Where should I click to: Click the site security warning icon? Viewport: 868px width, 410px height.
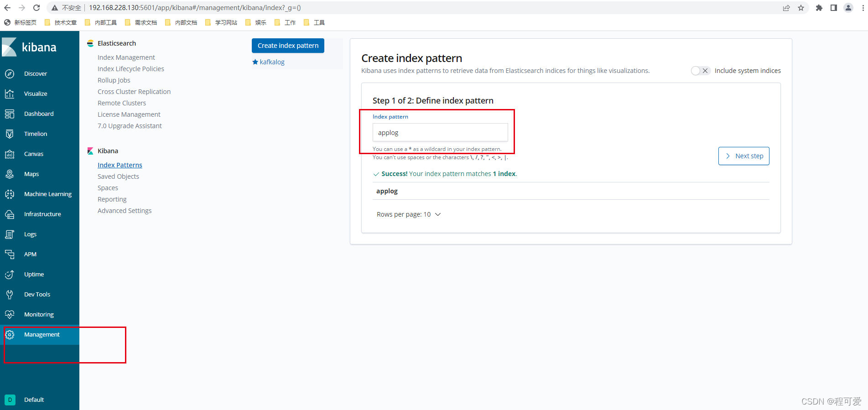pos(55,8)
